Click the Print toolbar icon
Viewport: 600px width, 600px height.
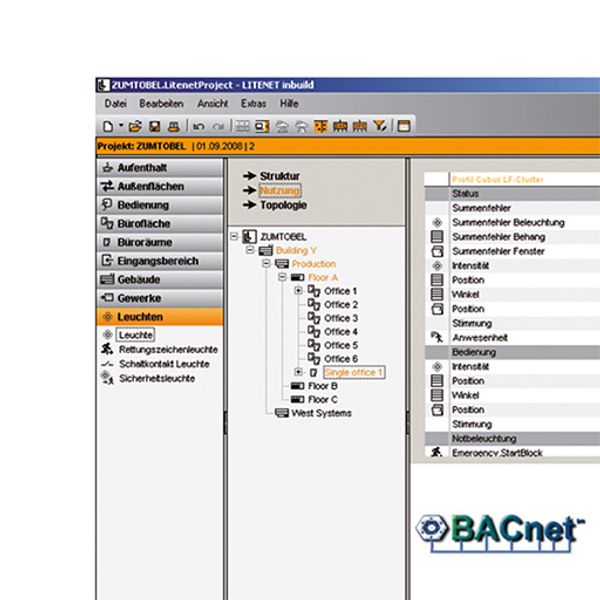tap(174, 126)
